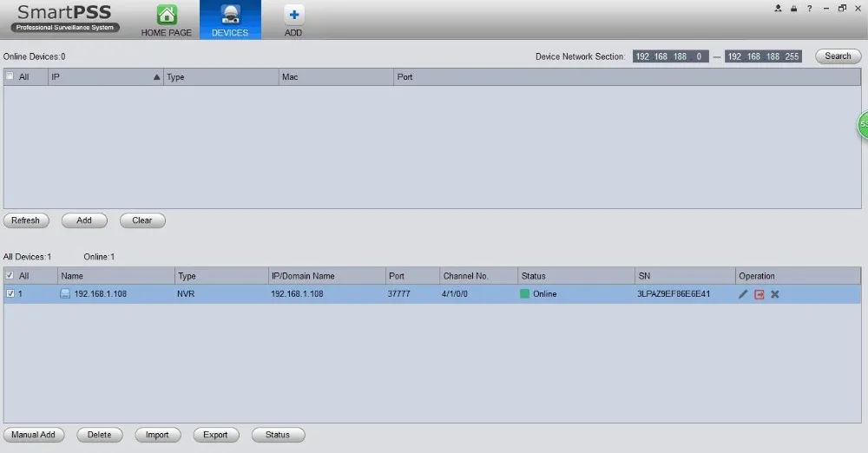Screen dimensions: 868x453
Task: Click the green house Home icon
Action: (167, 15)
